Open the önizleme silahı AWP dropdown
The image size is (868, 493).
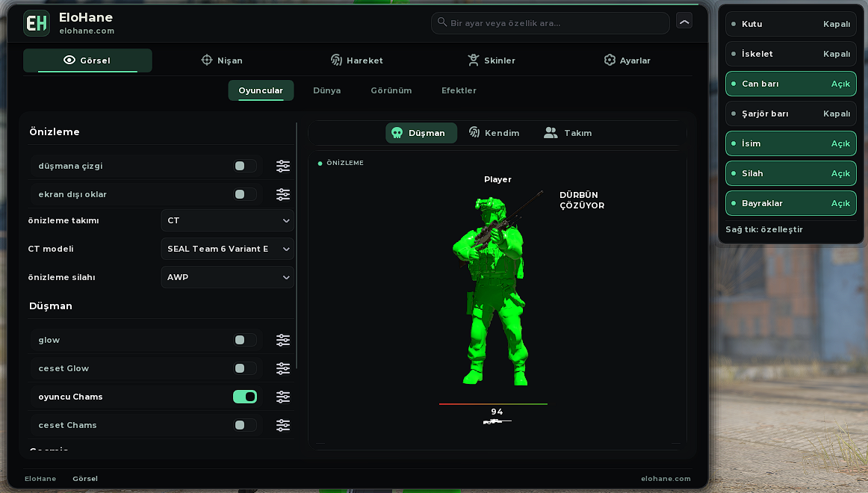tap(228, 277)
